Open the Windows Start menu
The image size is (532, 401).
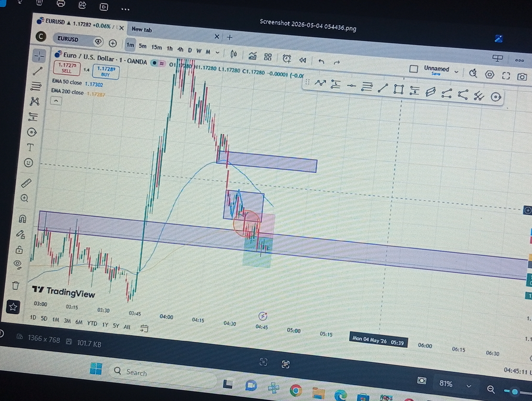point(96,369)
